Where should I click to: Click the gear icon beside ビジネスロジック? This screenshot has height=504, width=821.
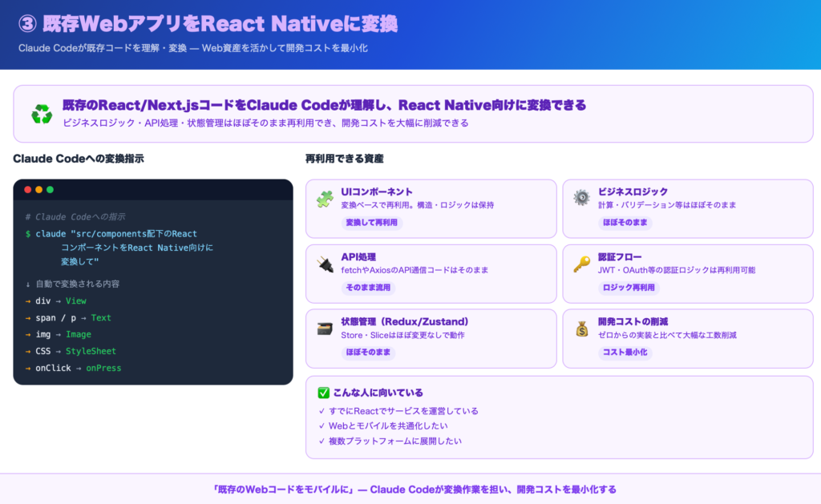coord(581,198)
